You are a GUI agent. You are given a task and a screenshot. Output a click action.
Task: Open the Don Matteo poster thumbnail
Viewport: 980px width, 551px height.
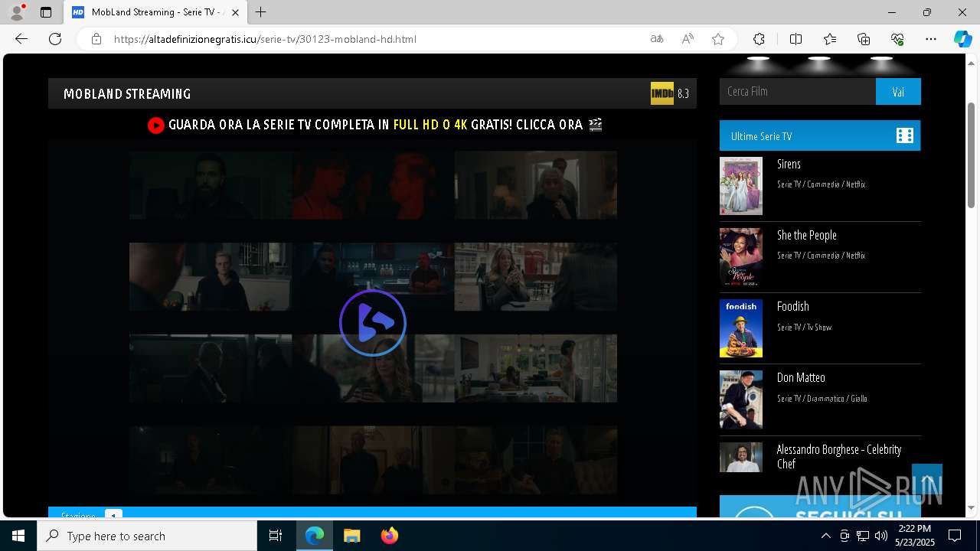point(741,399)
